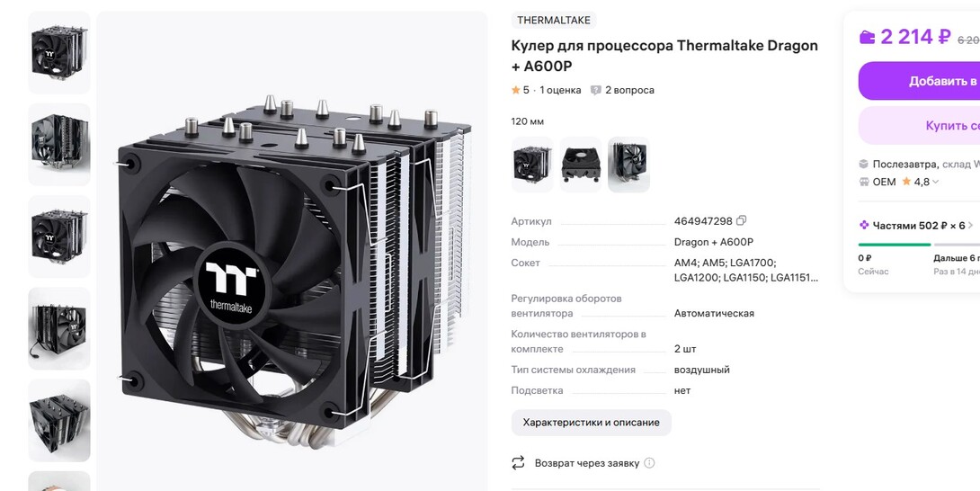
Task: Open 2 вопроса questions link
Action: 629,90
